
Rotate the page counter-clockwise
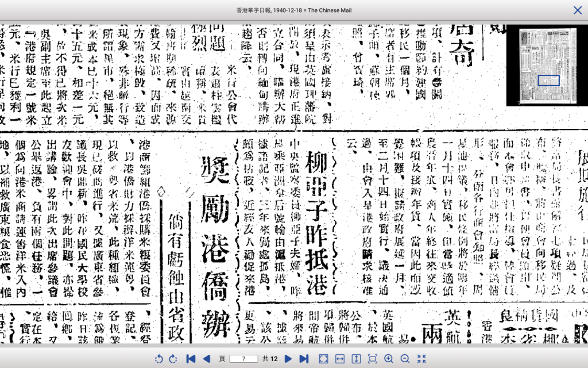point(159,359)
